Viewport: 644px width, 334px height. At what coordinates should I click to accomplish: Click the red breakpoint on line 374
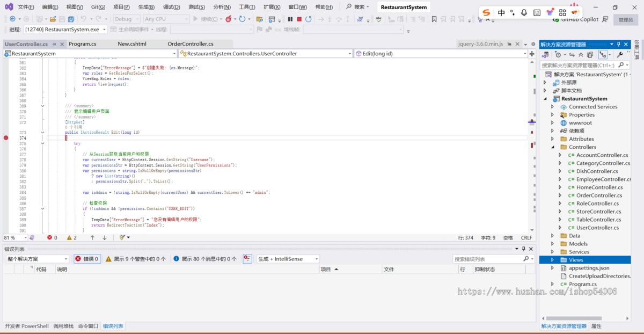5,137
